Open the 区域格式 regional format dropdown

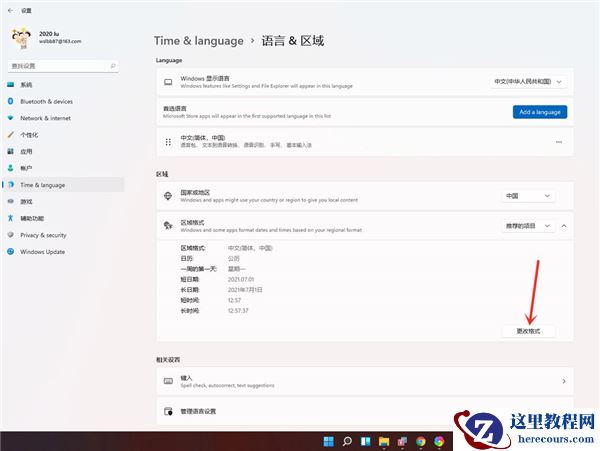[528, 226]
